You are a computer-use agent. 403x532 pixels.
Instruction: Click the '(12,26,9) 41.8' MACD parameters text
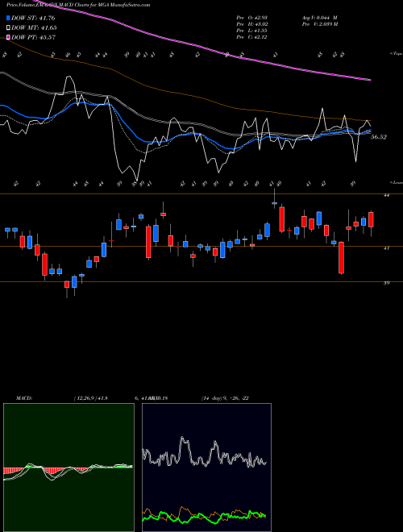pyautogui.click(x=90, y=398)
